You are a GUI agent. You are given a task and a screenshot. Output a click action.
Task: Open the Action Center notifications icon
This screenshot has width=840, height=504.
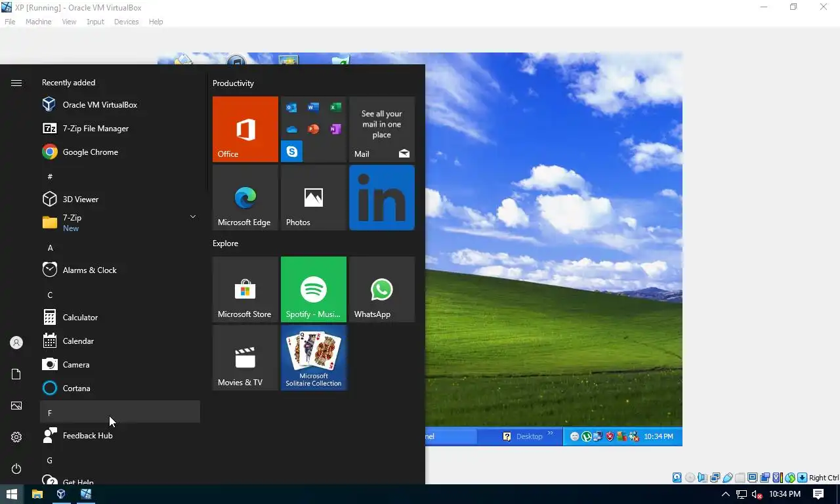(x=818, y=494)
